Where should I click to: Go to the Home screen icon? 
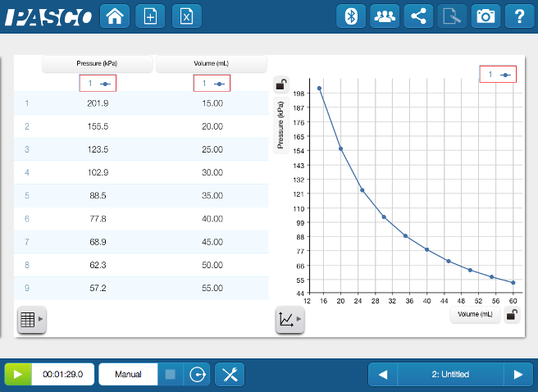tap(115, 16)
